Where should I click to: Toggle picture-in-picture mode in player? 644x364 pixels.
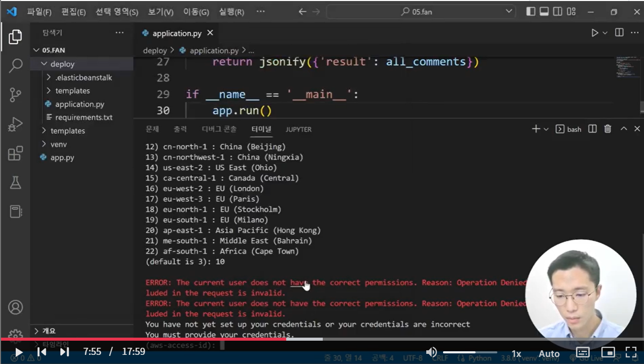tap(607, 352)
